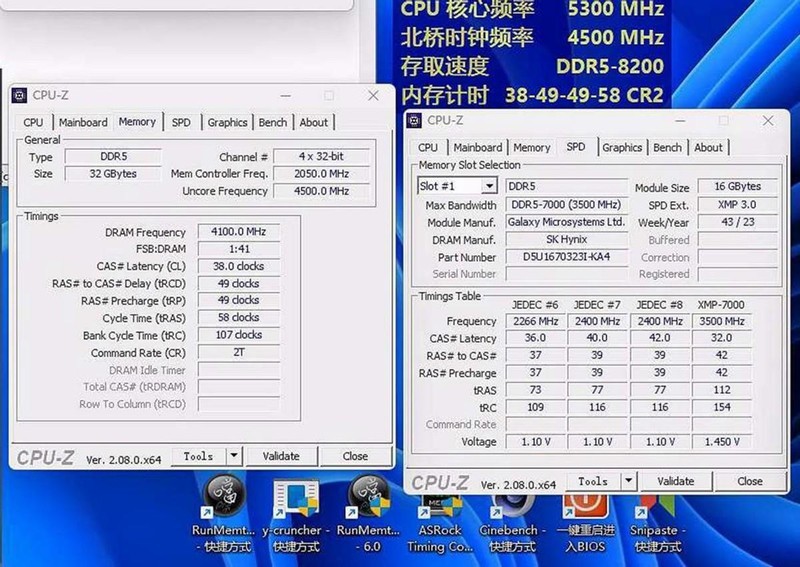Launch the Snipaste desktop shortcut
Screen dimensions: 800x567
657,523
